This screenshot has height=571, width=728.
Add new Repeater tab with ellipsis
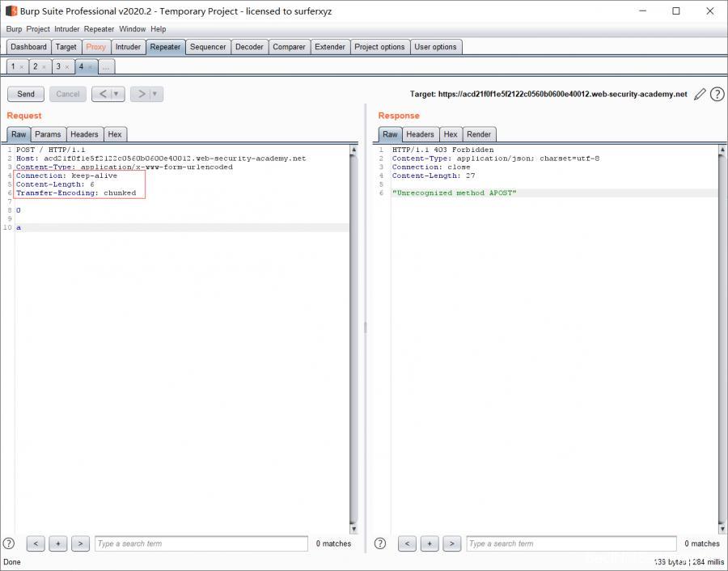coord(106,66)
